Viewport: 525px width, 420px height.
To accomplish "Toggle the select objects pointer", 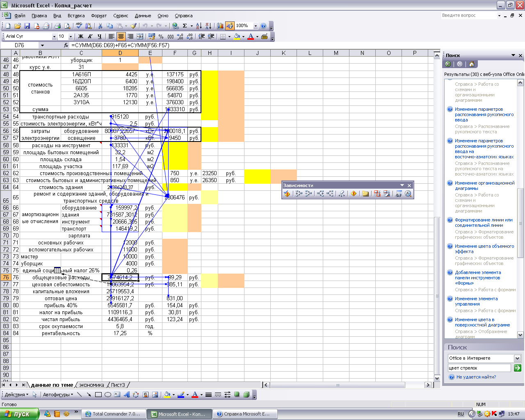I will pos(35,395).
